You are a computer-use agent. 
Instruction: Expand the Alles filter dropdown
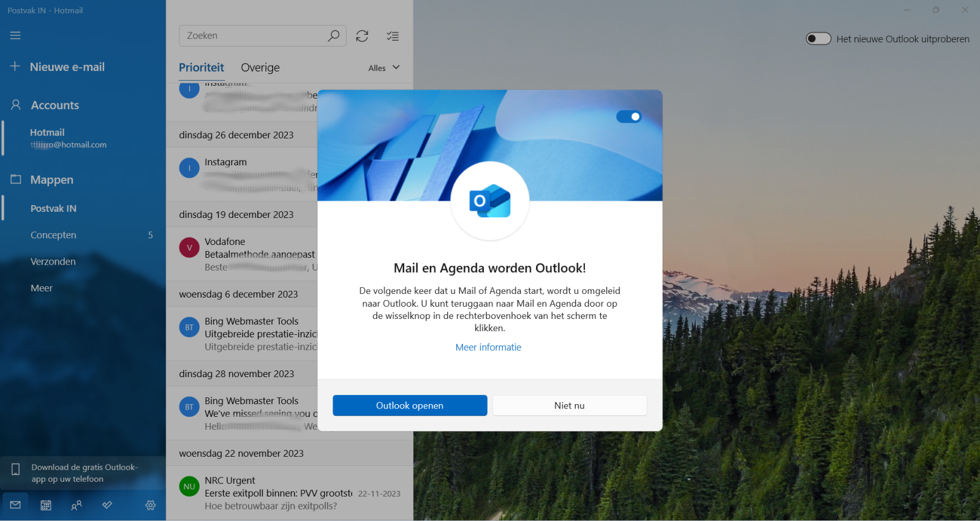pos(384,68)
